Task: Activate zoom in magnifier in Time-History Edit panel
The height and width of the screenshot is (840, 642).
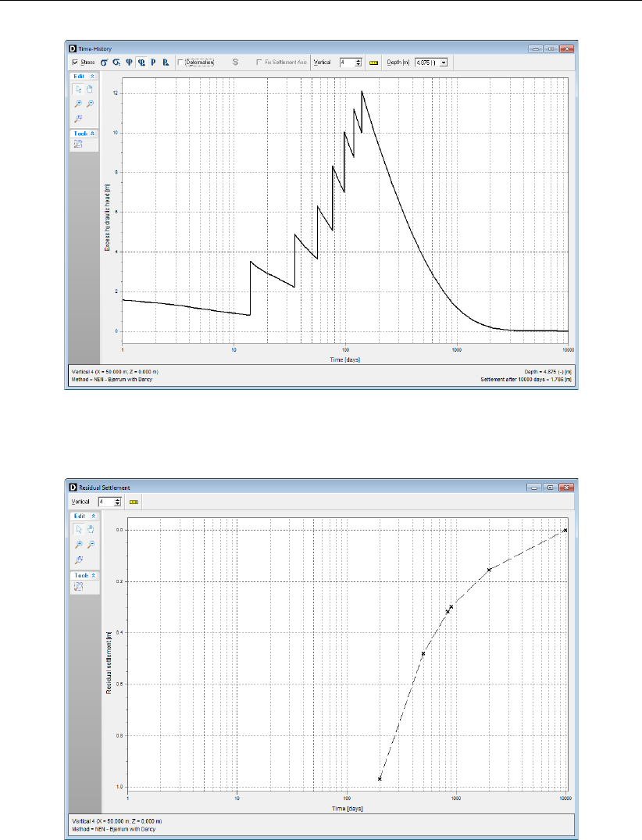Action: 79,104
